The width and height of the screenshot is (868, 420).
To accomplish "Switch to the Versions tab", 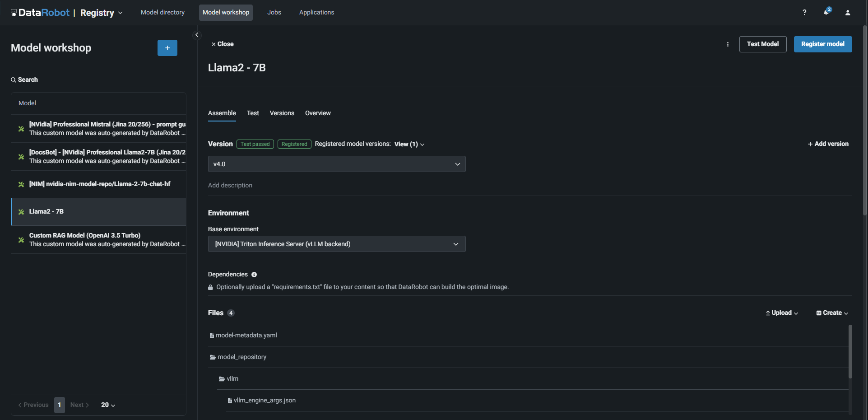I will (x=282, y=113).
